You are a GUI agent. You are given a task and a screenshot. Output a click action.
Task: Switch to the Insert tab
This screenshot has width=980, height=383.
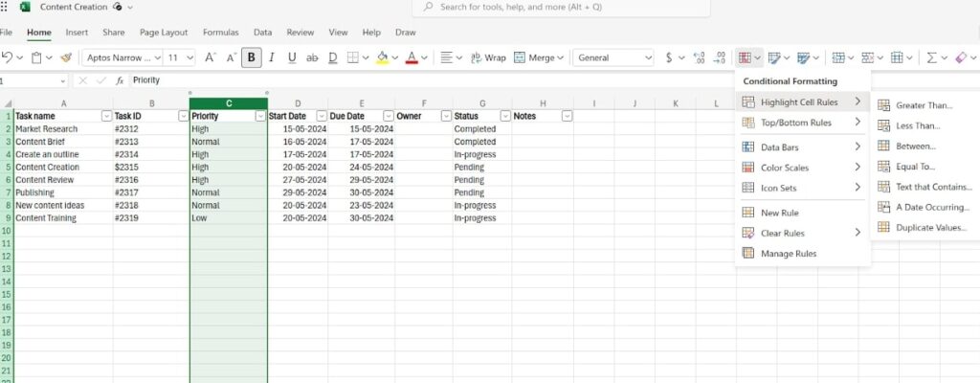77,33
